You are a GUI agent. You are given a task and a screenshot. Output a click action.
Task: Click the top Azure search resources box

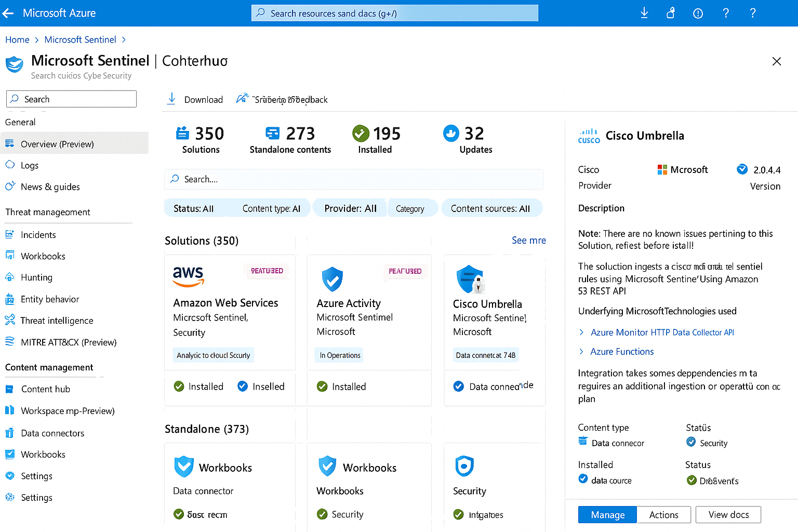click(394, 13)
